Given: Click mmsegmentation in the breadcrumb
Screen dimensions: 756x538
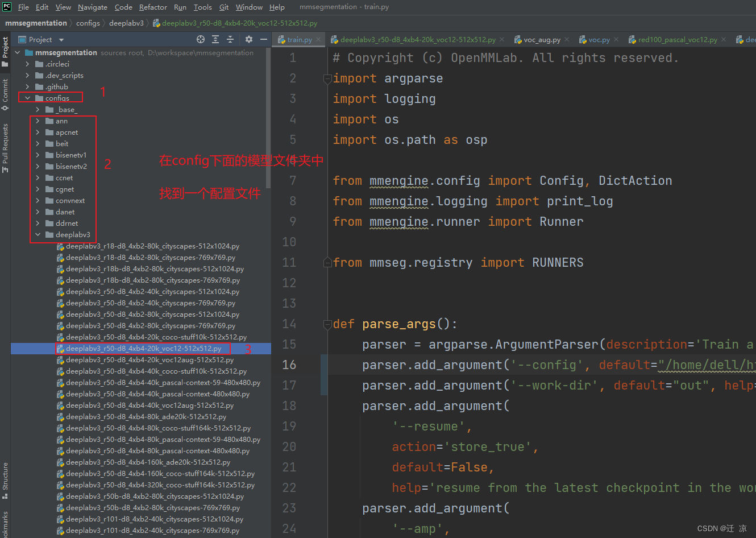Looking at the screenshot, I should (36, 23).
